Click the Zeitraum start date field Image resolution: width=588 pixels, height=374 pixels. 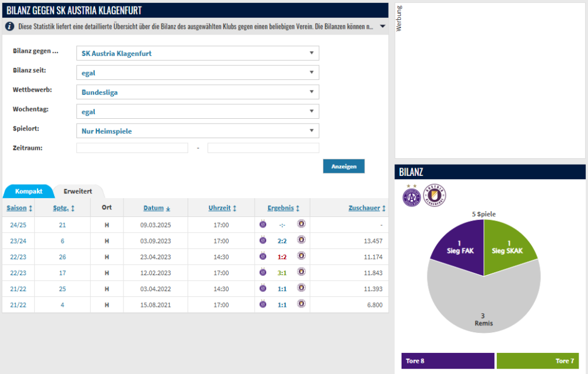pos(132,148)
